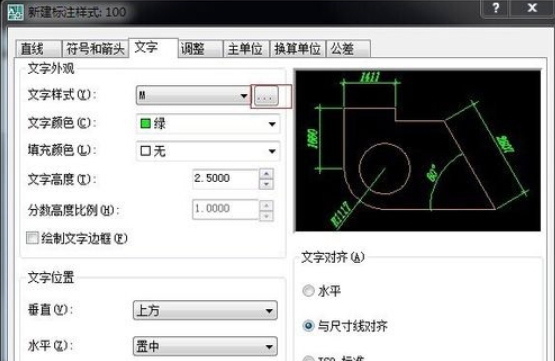Click the AutoCAD dialog title bar icon
The width and height of the screenshot is (555, 361).
(15, 12)
